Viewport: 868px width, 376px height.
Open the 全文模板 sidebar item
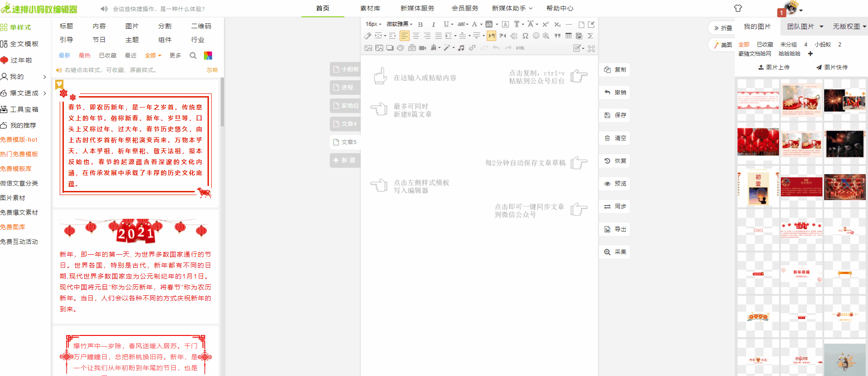pyautogui.click(x=20, y=44)
